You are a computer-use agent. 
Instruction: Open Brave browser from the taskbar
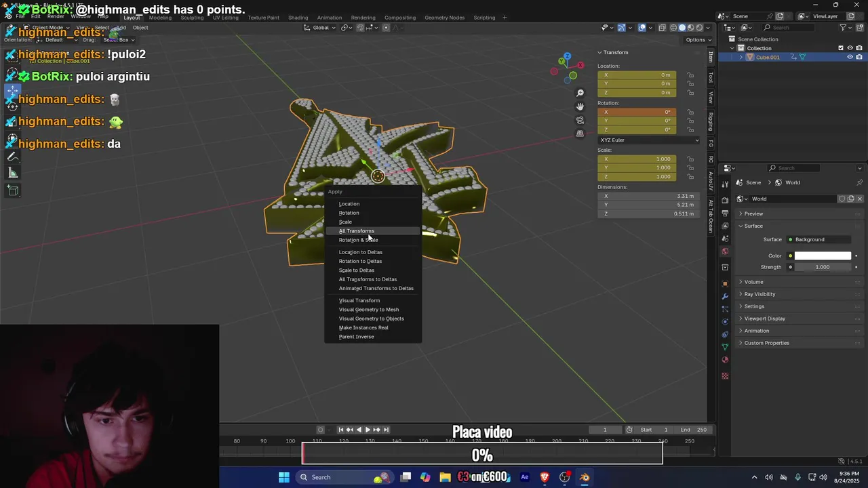click(545, 477)
